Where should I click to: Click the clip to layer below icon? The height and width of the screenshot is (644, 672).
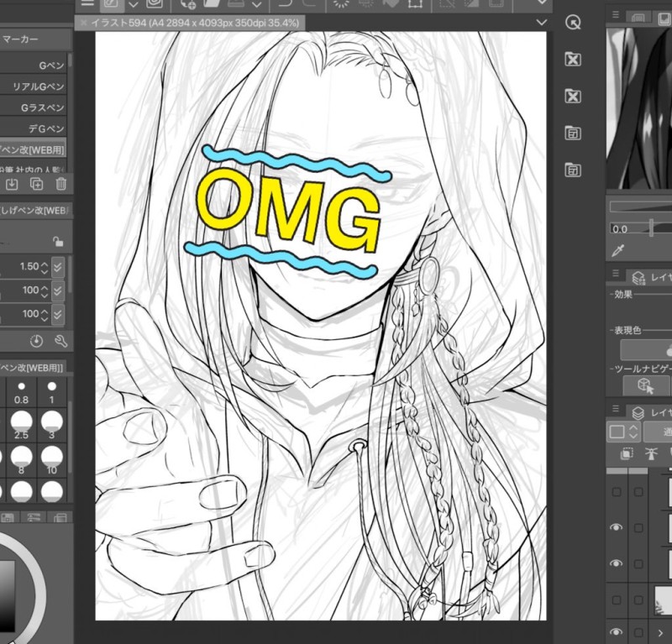pos(627,453)
